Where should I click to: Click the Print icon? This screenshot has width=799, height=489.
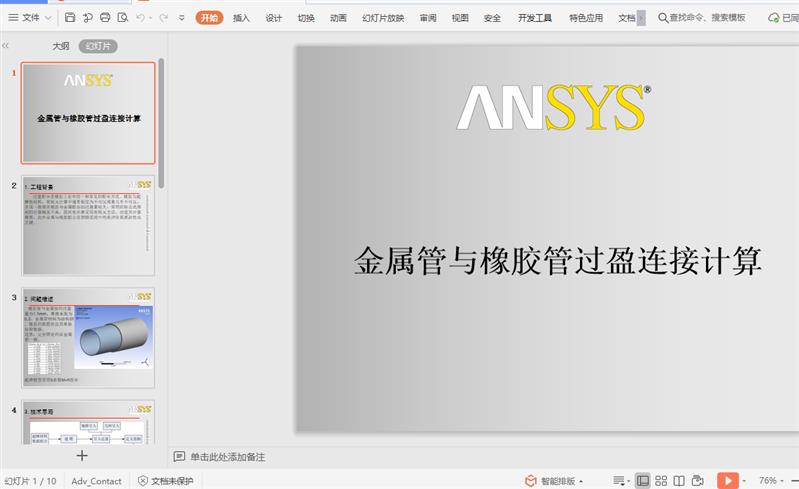105,18
